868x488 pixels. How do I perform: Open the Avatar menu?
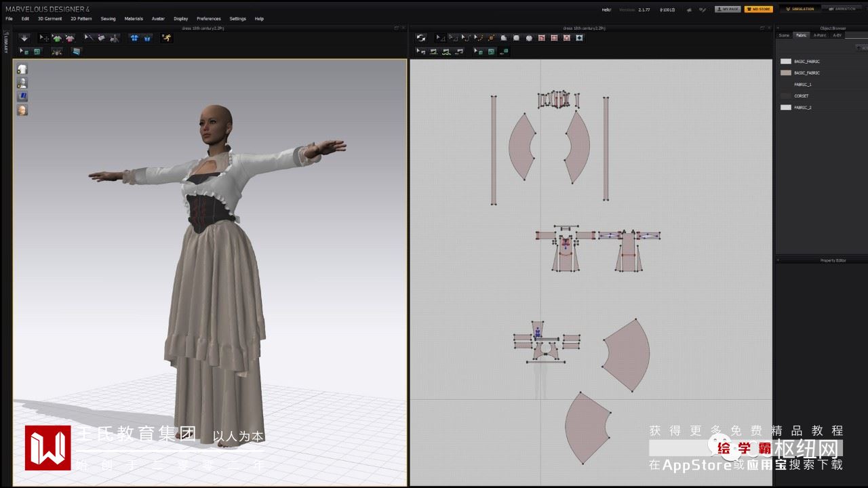click(158, 19)
